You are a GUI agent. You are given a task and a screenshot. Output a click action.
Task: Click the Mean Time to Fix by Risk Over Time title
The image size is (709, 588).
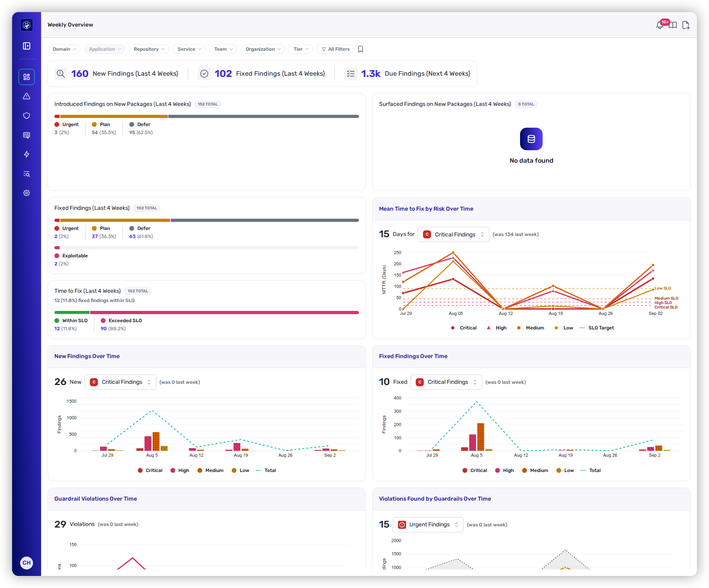coord(426,209)
